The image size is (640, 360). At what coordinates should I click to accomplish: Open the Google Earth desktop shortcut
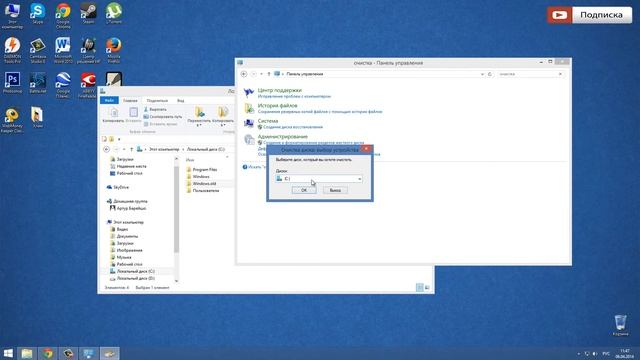pos(63,85)
